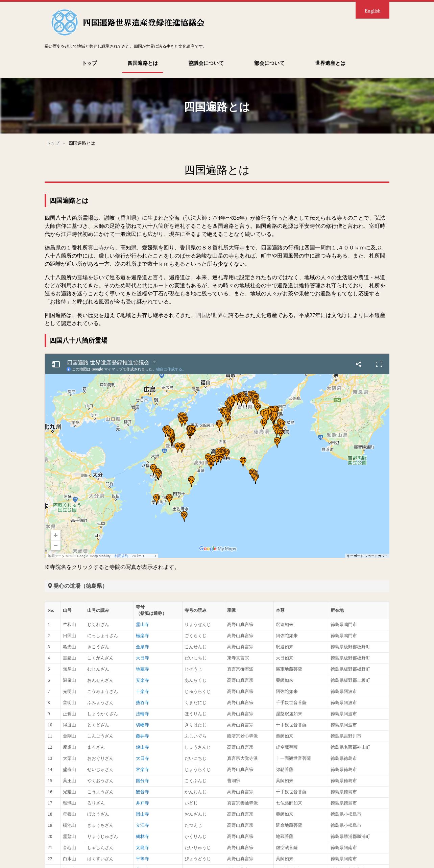Image resolution: width=434 pixels, height=868 pixels.
Task: Click the blue info icon in map header
Action: click(x=69, y=369)
